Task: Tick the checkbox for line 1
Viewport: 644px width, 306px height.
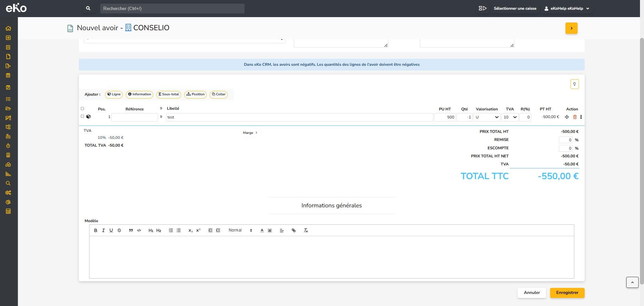Action: [83, 116]
